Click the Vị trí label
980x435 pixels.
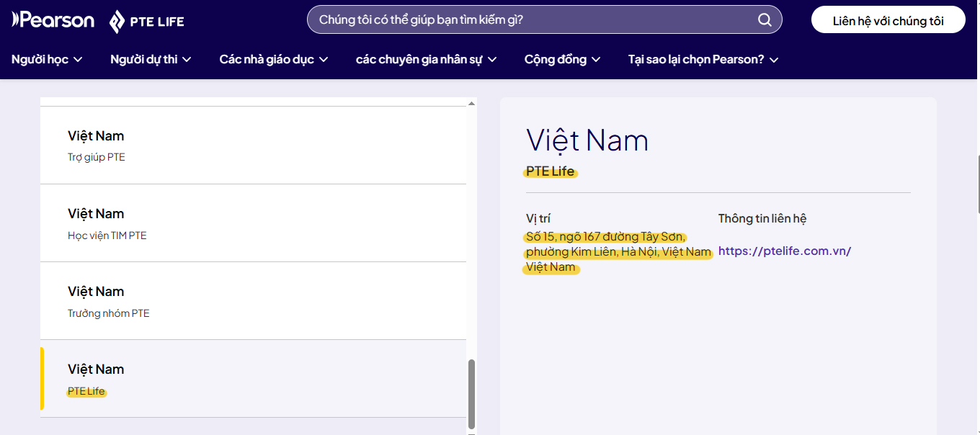click(x=538, y=218)
